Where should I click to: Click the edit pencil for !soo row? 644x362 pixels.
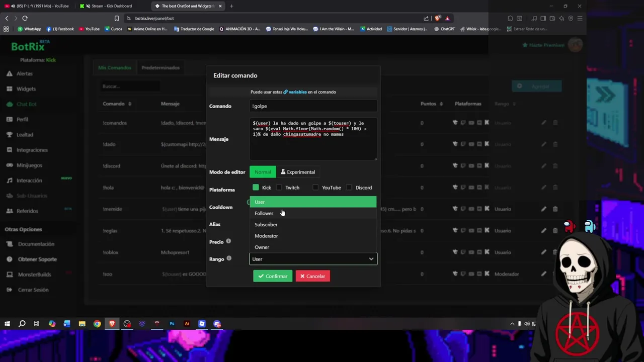point(543,274)
